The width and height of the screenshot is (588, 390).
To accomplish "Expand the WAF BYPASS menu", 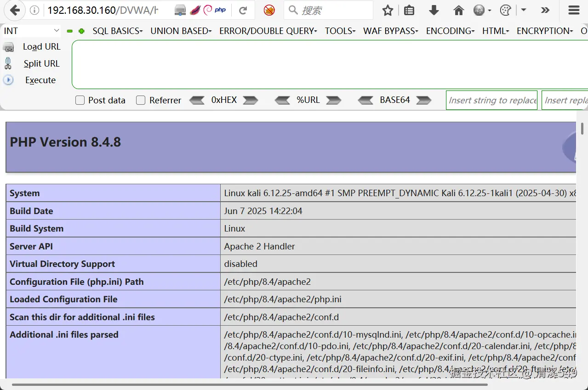I will 391,31.
